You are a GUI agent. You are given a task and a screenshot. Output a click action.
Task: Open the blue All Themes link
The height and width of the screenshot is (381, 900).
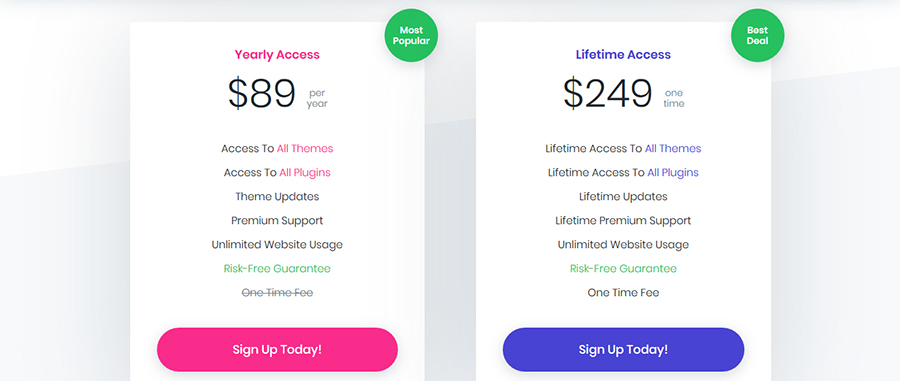pos(673,149)
